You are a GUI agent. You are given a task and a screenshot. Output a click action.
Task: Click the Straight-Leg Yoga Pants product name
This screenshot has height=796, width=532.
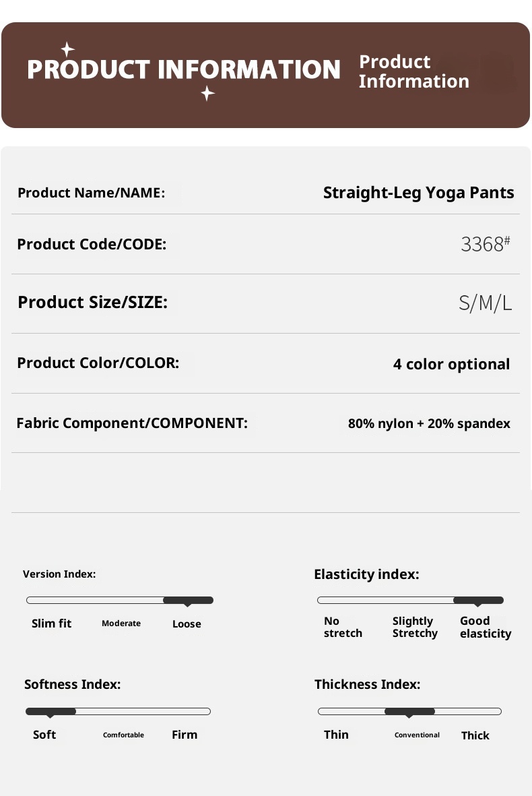pos(418,193)
